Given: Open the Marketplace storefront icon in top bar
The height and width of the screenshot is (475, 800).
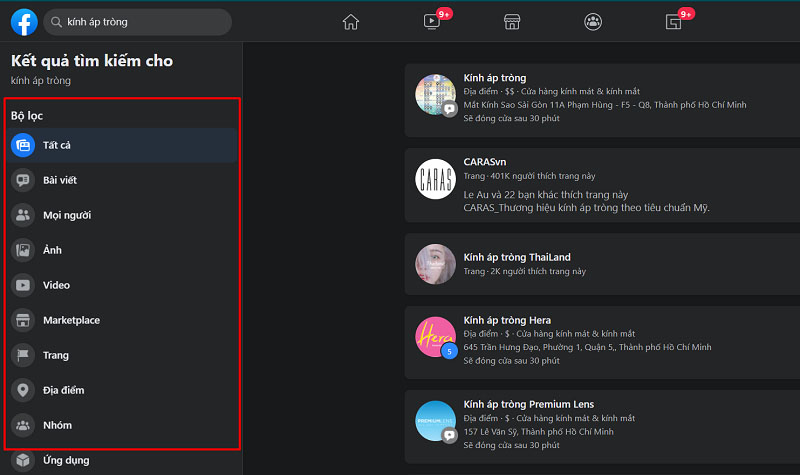Looking at the screenshot, I should click(x=512, y=22).
